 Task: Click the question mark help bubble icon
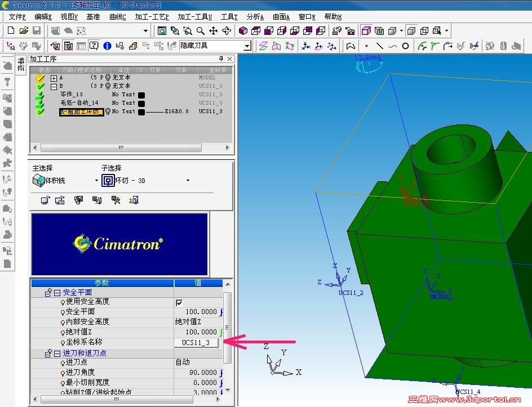pos(94,46)
